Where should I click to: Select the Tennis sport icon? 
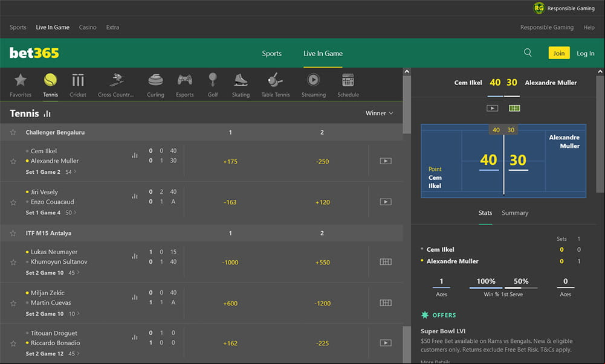(x=50, y=85)
